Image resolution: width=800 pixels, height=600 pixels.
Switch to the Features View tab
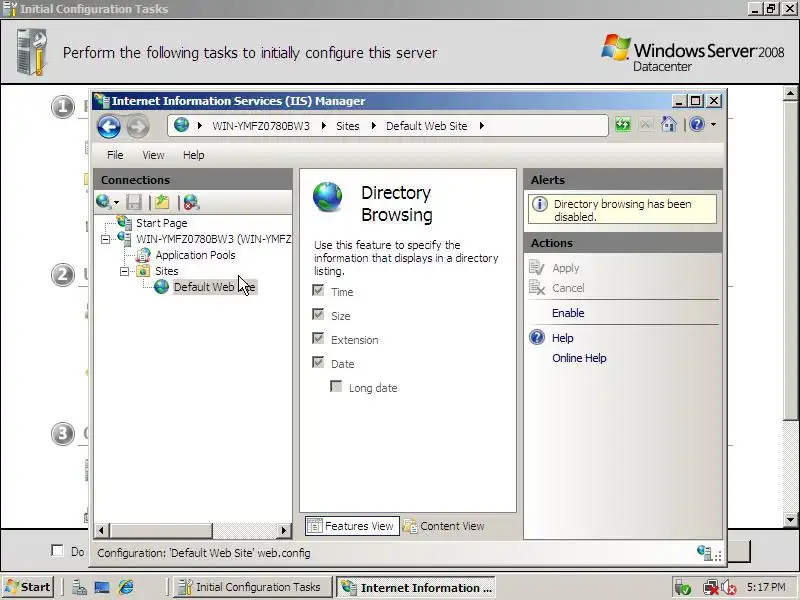click(352, 526)
